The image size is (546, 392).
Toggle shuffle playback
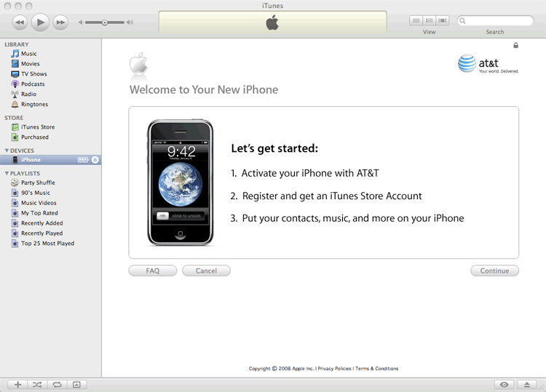point(37,384)
